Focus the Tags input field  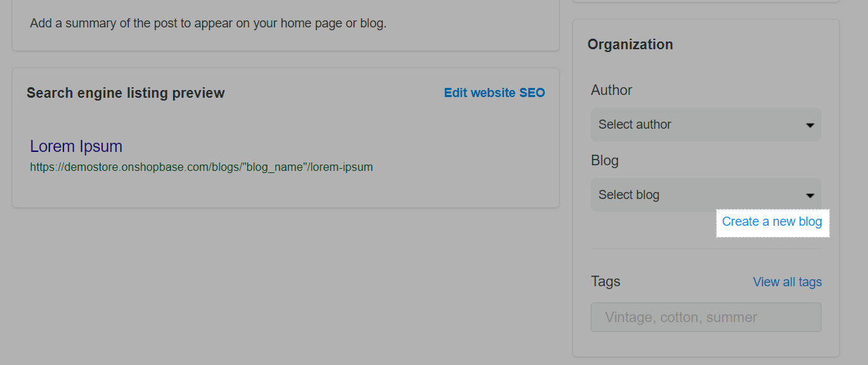[x=706, y=317]
